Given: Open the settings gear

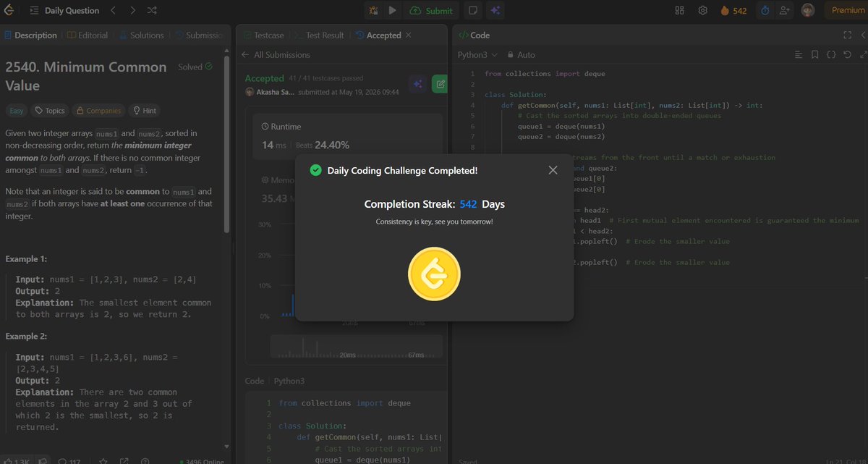Looking at the screenshot, I should pos(702,10).
